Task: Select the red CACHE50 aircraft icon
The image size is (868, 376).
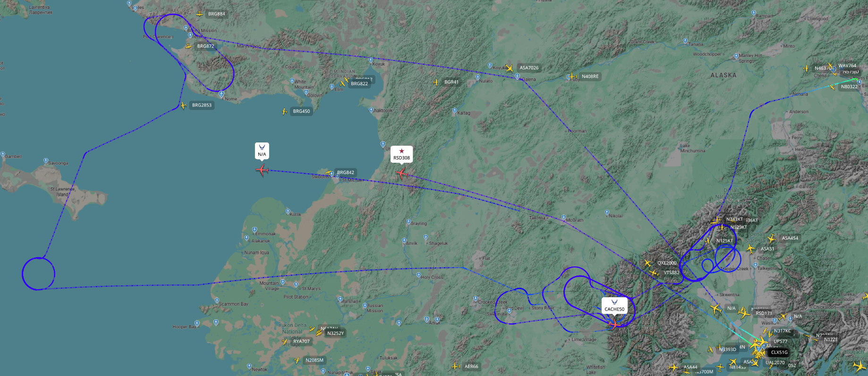Action: point(614,324)
